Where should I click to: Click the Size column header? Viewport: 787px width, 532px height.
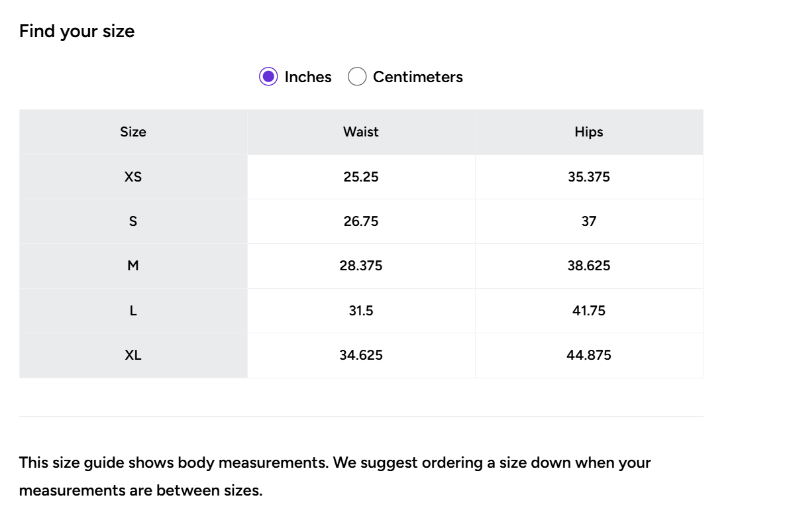133,132
